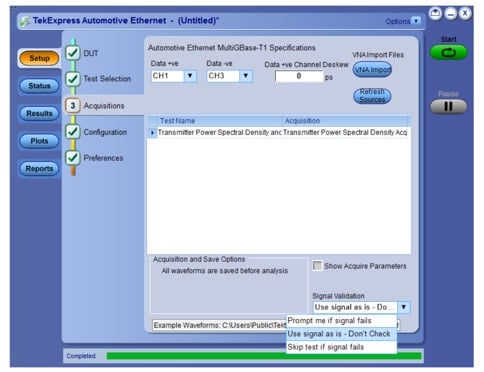Viewport: 484px width, 372px height.
Task: Select the Acquisitions step
Action: [x=104, y=106]
